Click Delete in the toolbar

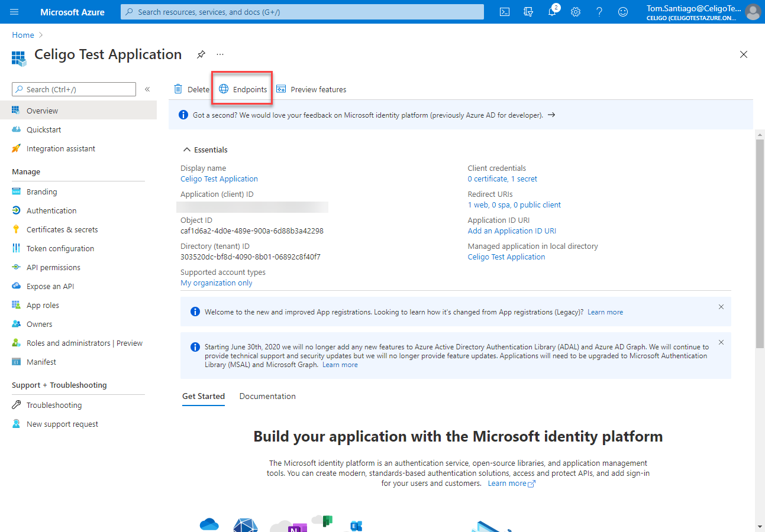[192, 89]
